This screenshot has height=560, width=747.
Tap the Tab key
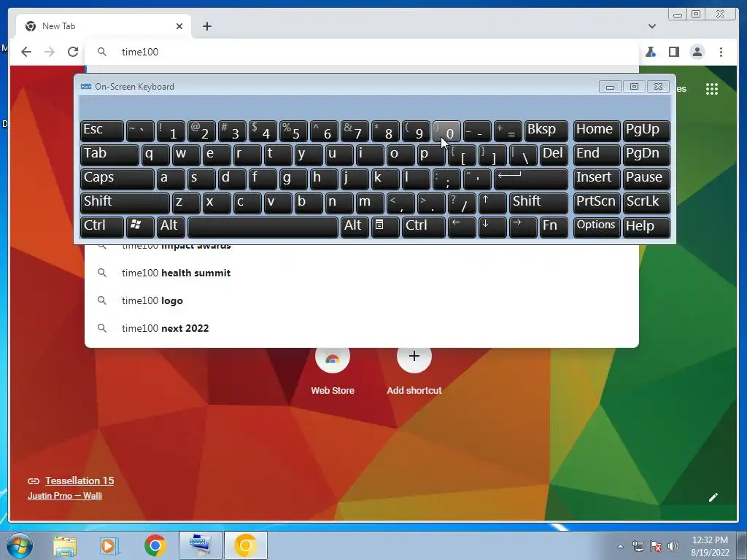point(109,155)
